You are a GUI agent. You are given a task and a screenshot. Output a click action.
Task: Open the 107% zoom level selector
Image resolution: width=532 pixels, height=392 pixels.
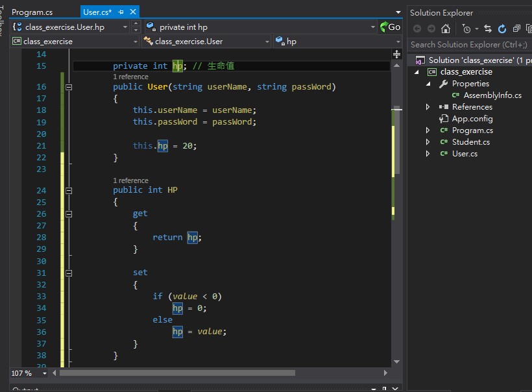(25, 373)
